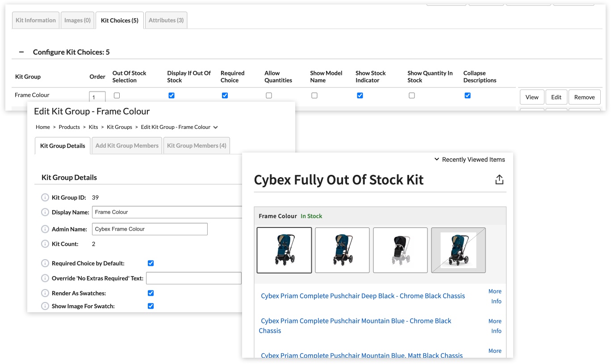Click the Admin Name input field
This screenshot has height=364, width=611.
150,229
